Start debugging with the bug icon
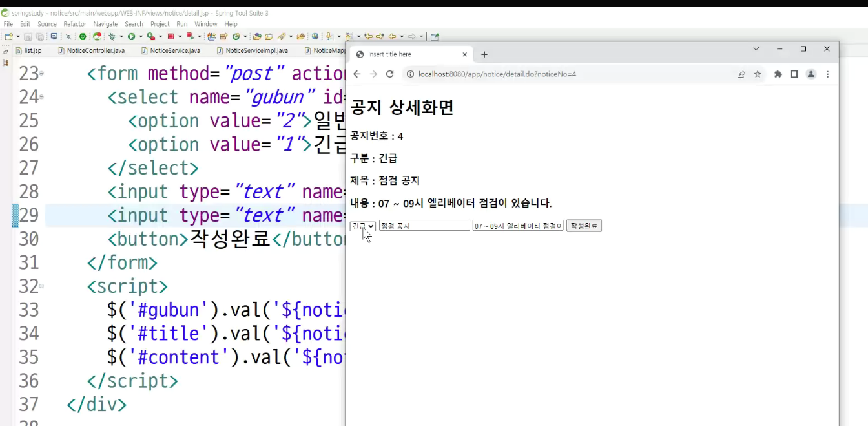The width and height of the screenshot is (868, 426). point(112,37)
